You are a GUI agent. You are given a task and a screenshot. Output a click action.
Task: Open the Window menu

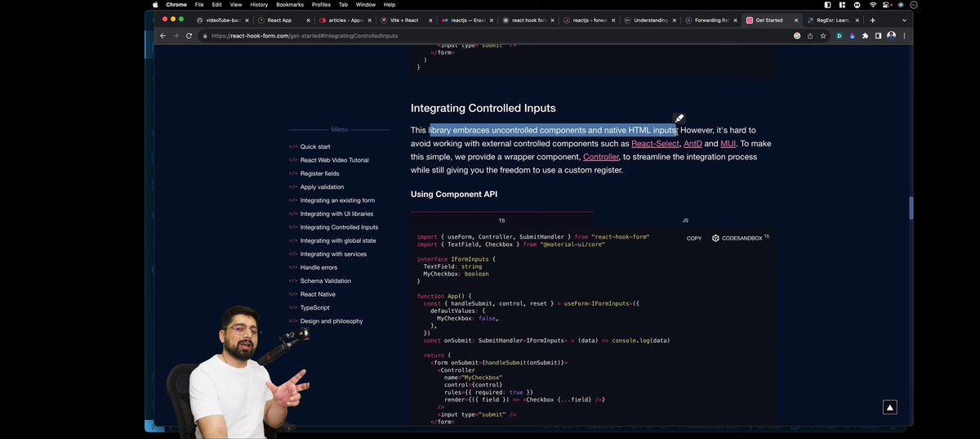click(365, 4)
